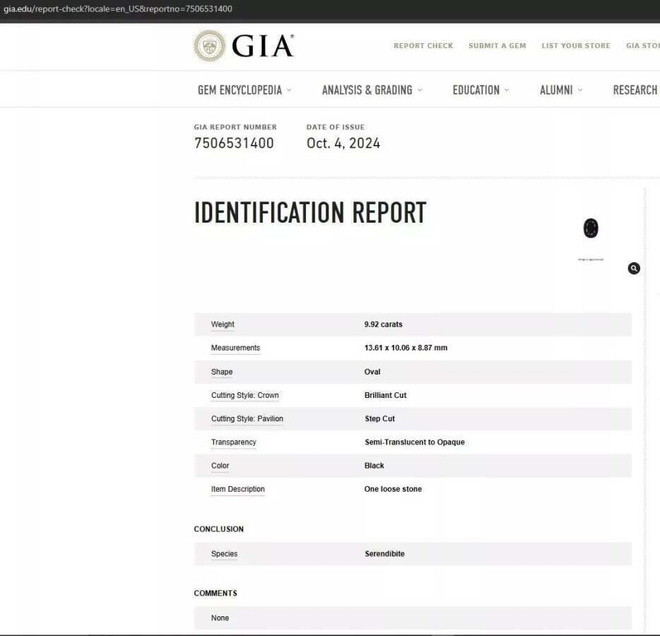Expand the Education menu
Screen dimensions: 660x636
[480, 90]
